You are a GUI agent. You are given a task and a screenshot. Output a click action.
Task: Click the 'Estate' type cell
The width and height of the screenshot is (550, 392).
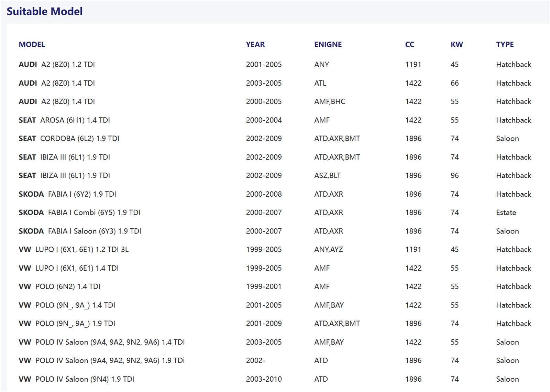(x=506, y=213)
